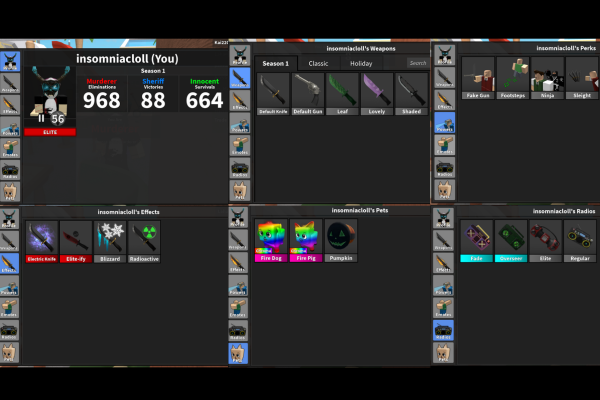Viewport: 600px width, 400px height.
Task: Open Effects sidebar icon in the profile panel
Action: (10, 105)
